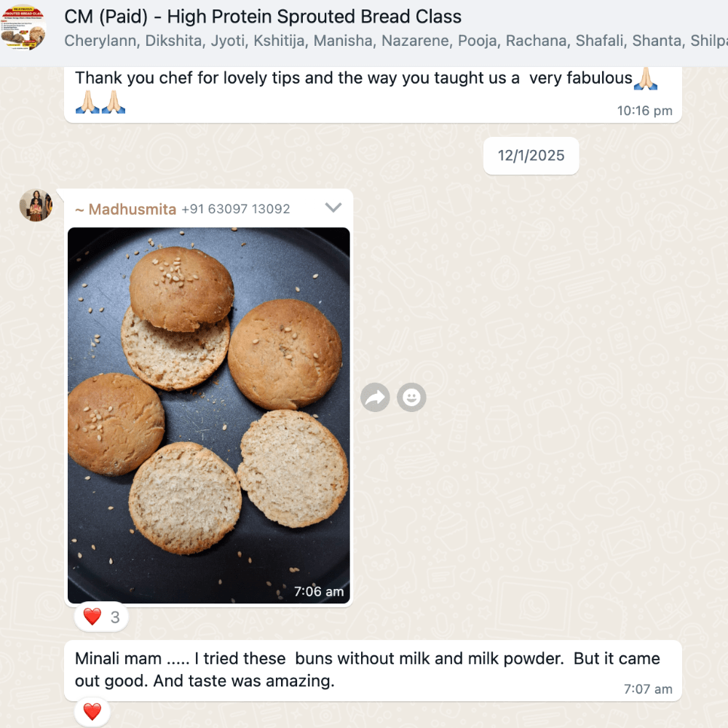Click the red heart emoji with count 3
The image size is (728, 728).
pyautogui.click(x=92, y=617)
